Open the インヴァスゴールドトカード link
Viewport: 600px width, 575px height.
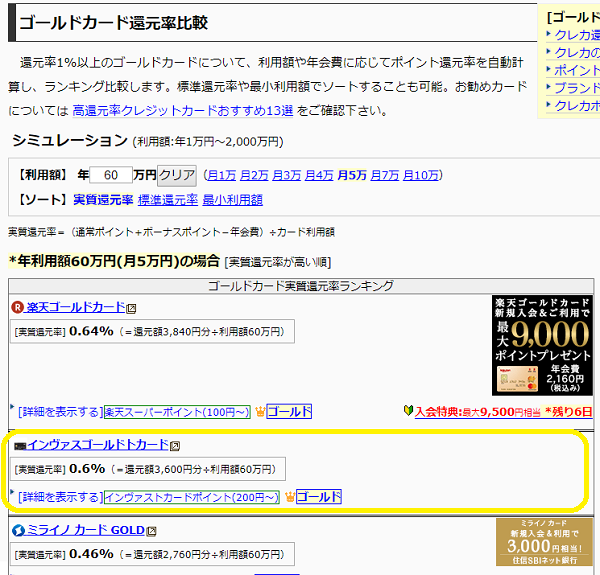[x=98, y=445]
